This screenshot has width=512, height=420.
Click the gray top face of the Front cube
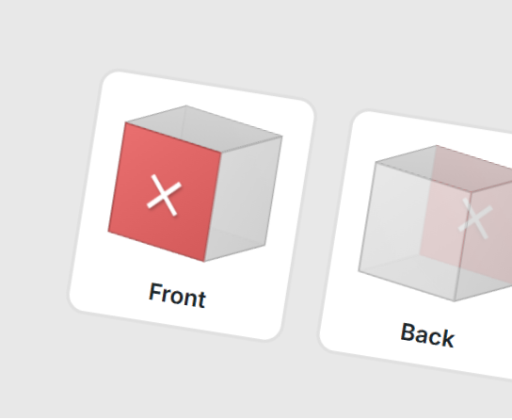pos(204,129)
